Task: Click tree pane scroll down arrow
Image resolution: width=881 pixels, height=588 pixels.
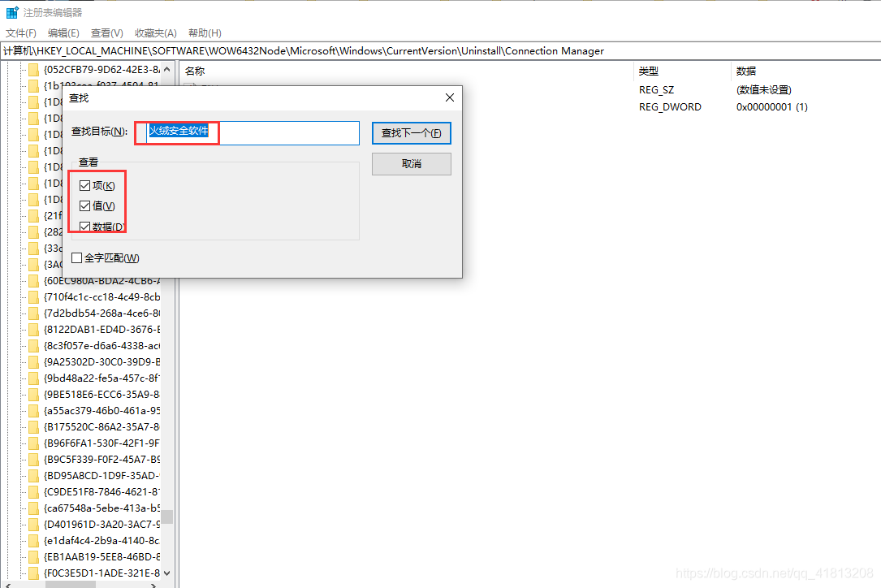Action: [x=167, y=573]
